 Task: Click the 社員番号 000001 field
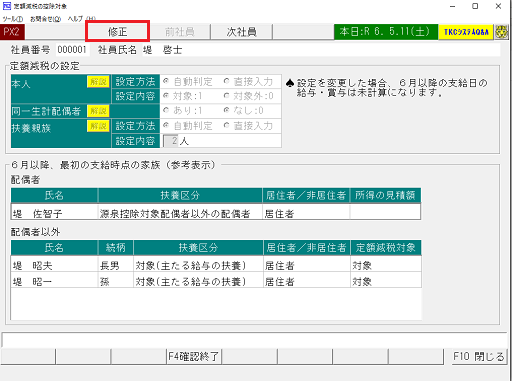click(72, 50)
